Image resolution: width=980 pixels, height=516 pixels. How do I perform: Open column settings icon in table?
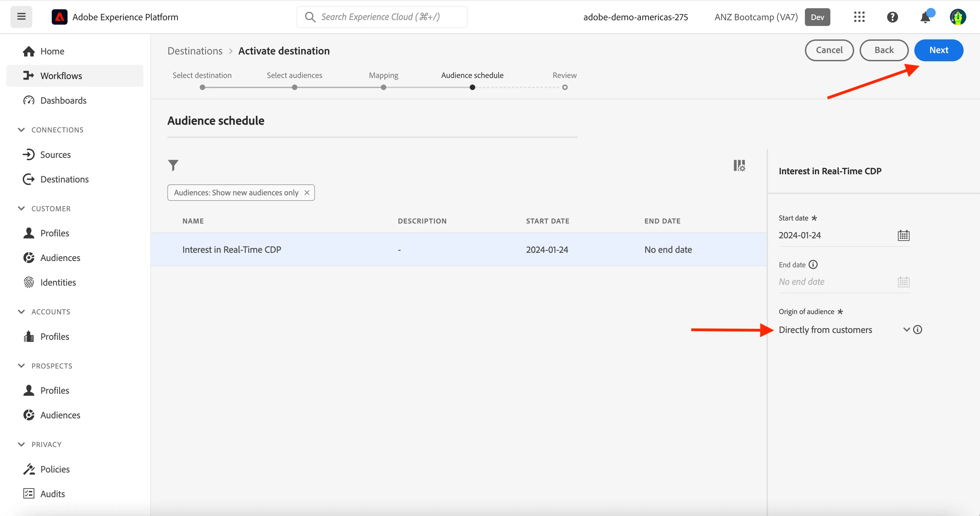[x=739, y=165]
